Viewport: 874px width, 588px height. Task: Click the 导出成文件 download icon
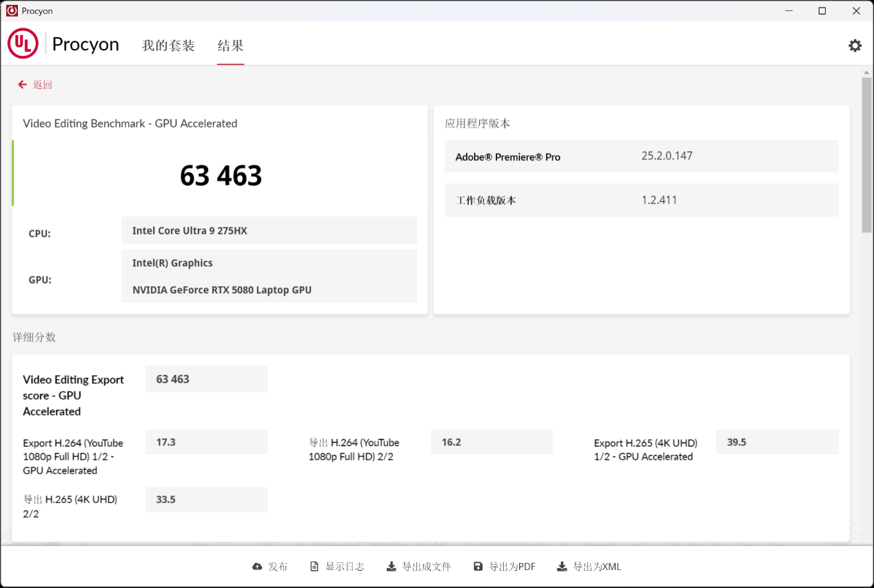pos(390,566)
